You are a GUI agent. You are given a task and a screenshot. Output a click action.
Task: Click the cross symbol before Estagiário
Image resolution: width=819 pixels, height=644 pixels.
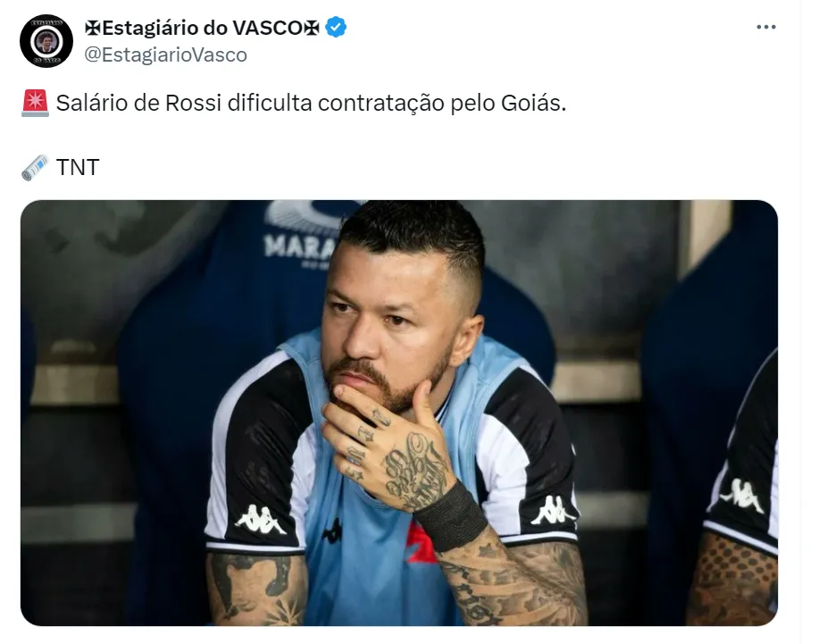pos(93,29)
